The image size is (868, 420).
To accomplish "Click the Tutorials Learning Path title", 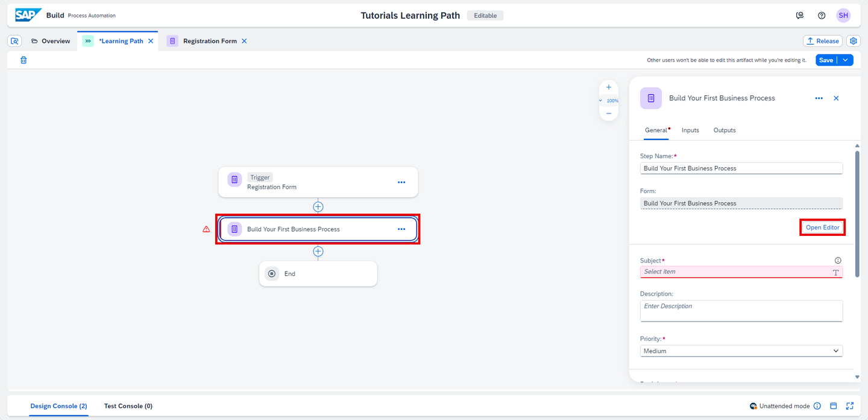I will (410, 16).
